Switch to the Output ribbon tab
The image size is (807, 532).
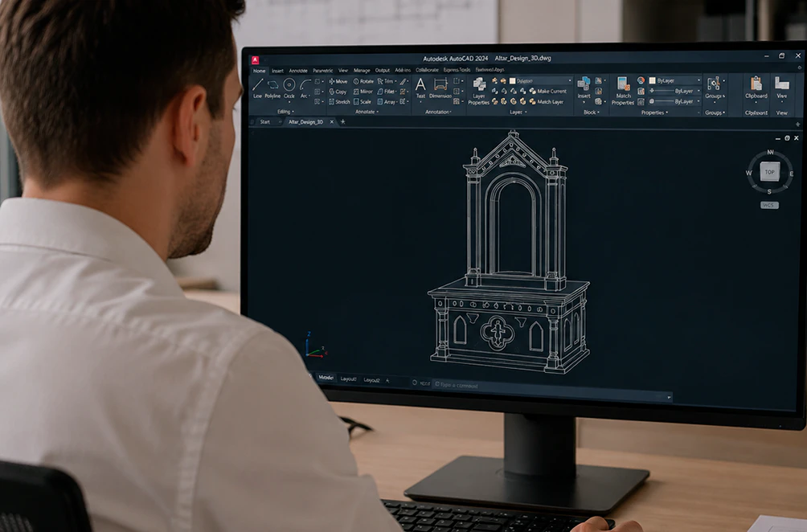pos(383,71)
